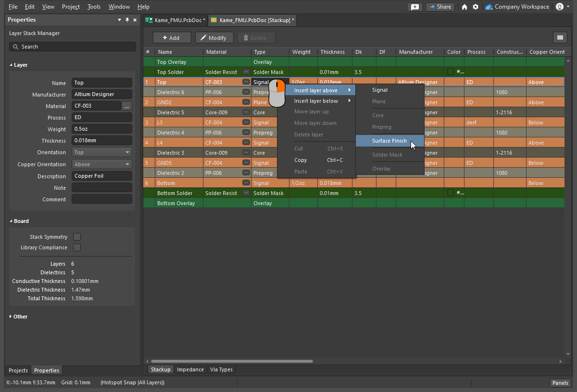This screenshot has width=577, height=392.
Task: Open the Copper Orientation dropdown showing Above
Action: (101, 164)
